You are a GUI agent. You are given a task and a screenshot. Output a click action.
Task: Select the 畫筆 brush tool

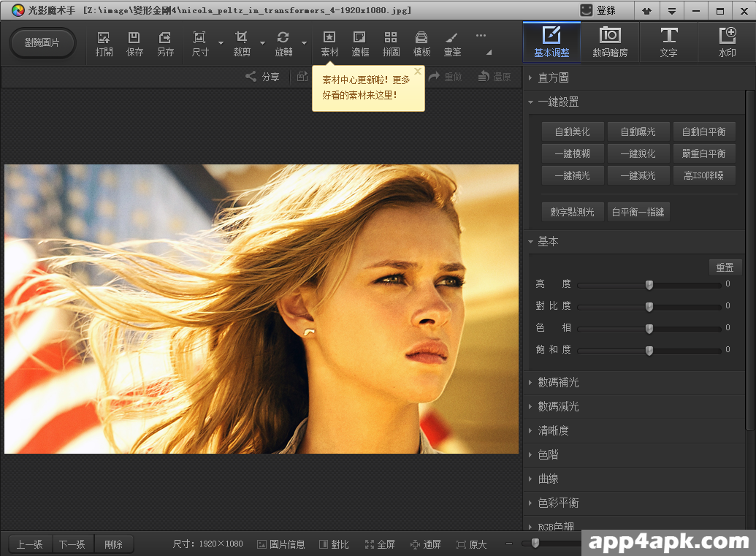[452, 43]
